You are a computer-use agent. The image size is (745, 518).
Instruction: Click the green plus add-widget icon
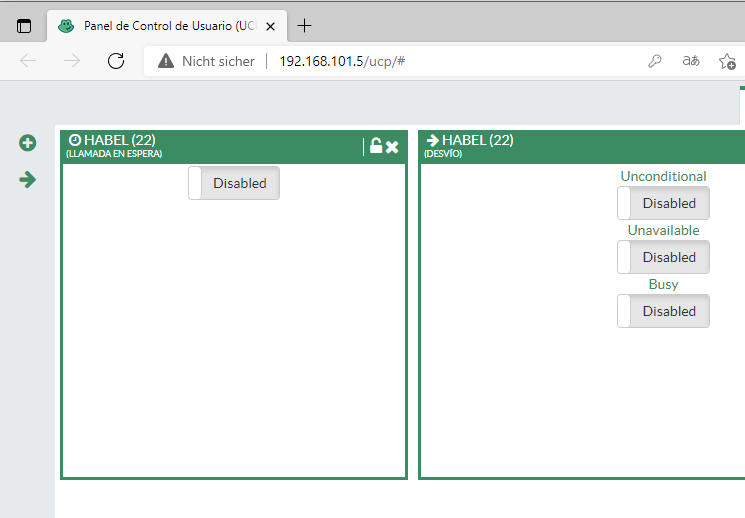click(28, 143)
